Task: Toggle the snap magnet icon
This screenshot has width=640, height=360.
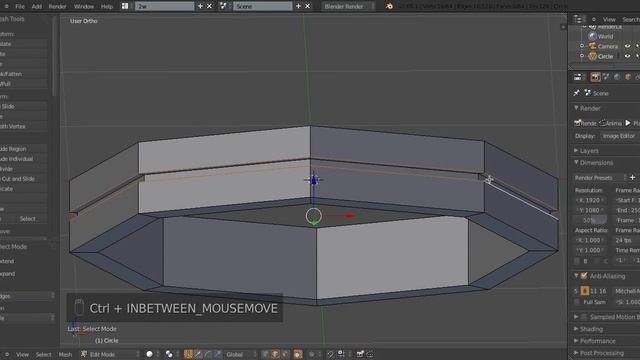Action: point(331,354)
